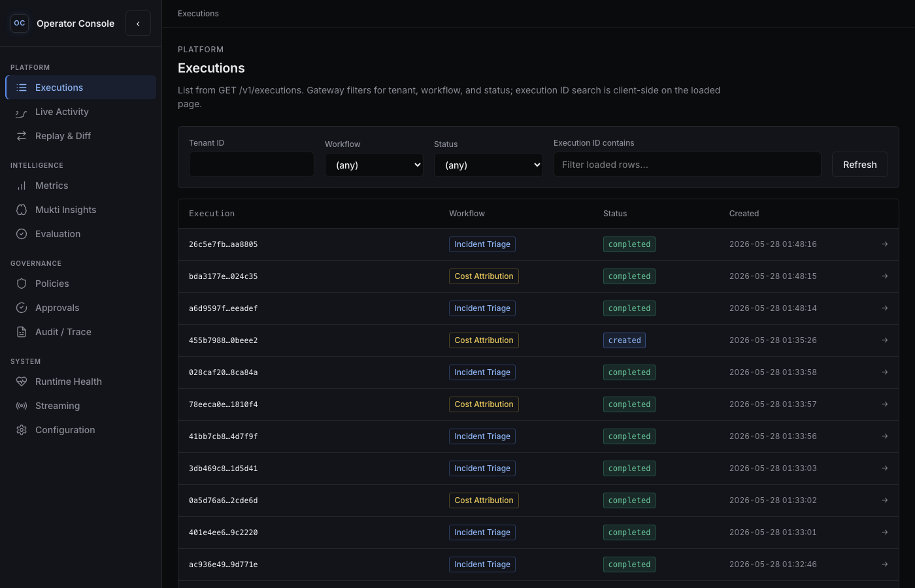Click timestamp 2026-05-28 01:33:01
Viewport: 915px width, 588px height.
pos(773,532)
